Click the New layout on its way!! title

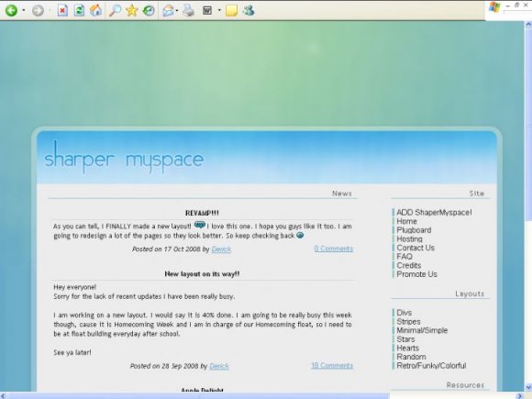pos(202,274)
